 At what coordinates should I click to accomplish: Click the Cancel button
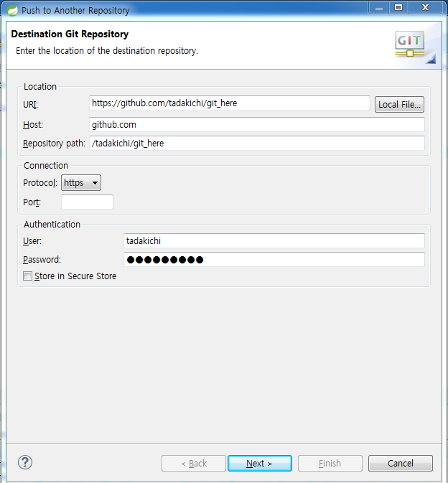coord(400,464)
